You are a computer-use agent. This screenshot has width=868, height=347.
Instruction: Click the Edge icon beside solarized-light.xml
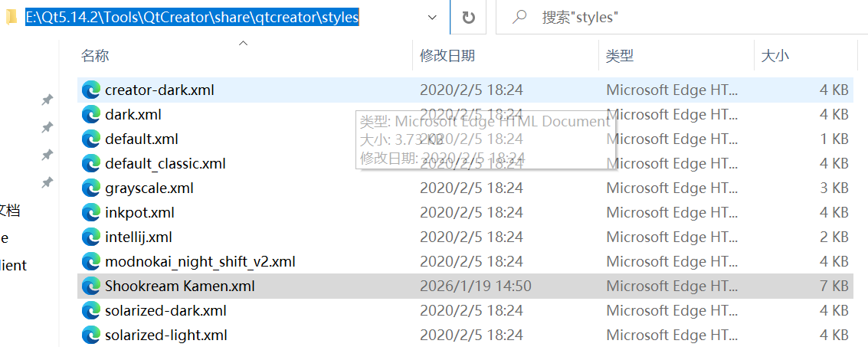click(91, 335)
